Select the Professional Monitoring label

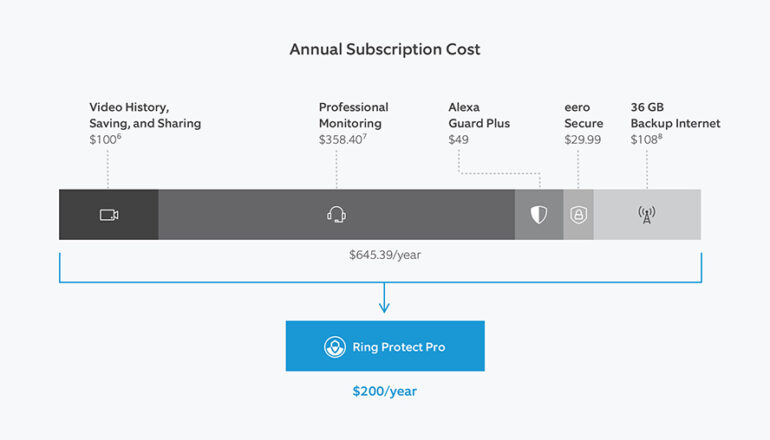(x=353, y=115)
